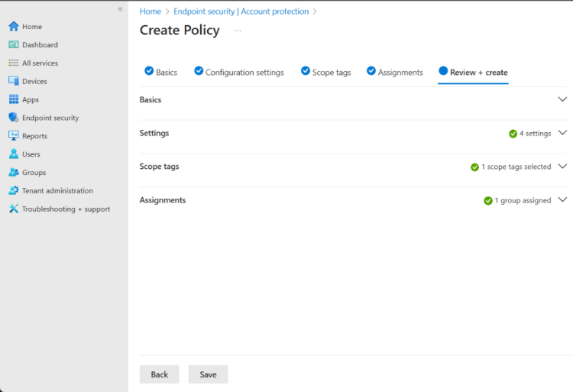Click the checkmark icon on Configuration settings step
This screenshot has height=392, width=573.
[x=199, y=71]
